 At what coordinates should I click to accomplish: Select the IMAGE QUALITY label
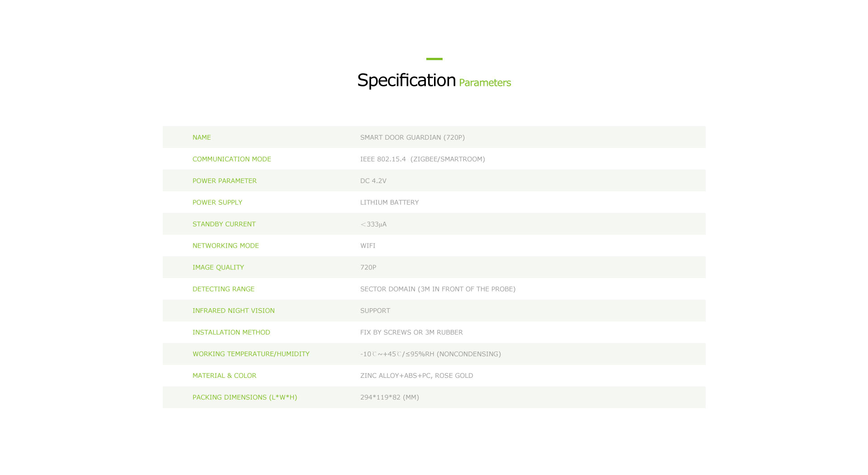(x=218, y=268)
